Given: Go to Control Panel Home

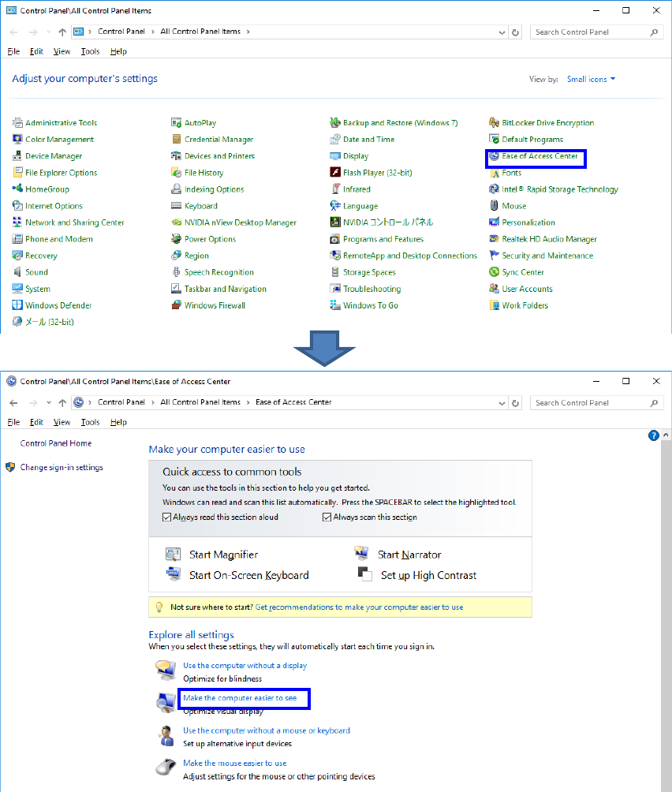Looking at the screenshot, I should pyautogui.click(x=56, y=443).
